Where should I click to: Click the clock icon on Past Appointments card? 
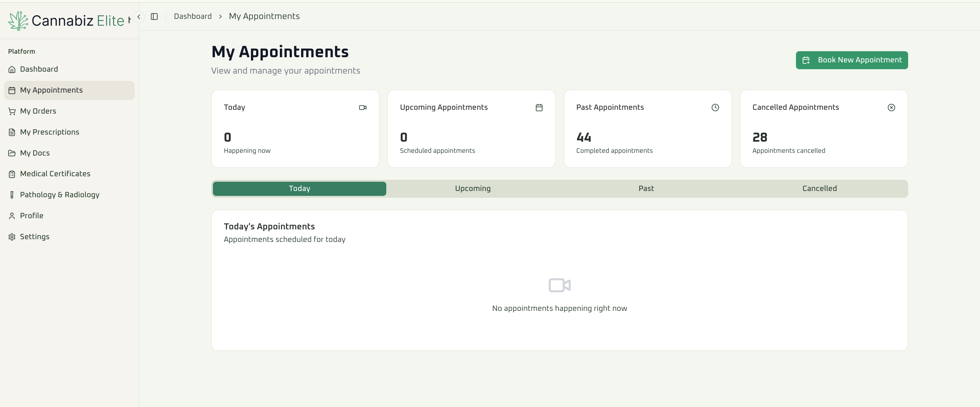coord(715,107)
